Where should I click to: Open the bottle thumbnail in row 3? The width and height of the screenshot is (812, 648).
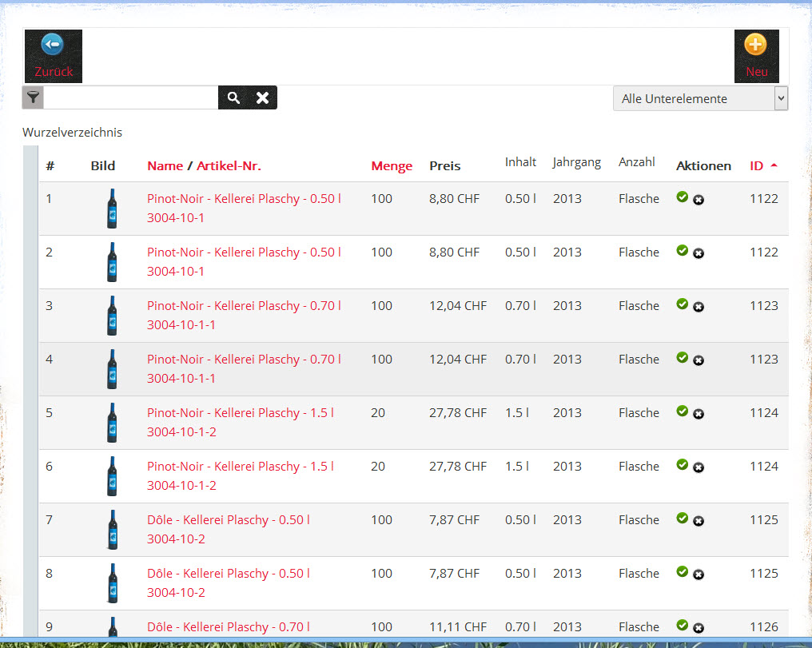tap(112, 316)
